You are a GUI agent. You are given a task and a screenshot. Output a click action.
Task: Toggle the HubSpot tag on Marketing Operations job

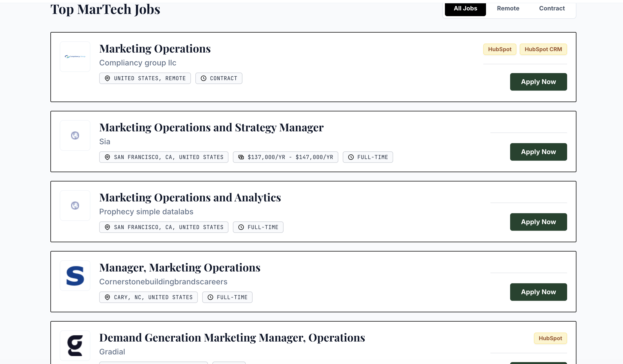pos(499,49)
